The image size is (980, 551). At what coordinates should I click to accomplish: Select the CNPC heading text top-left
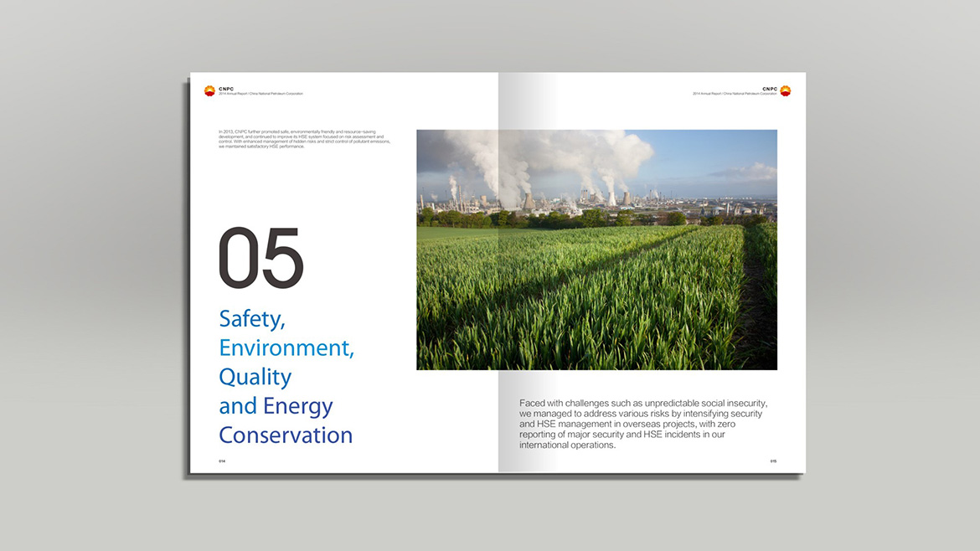tap(227, 88)
